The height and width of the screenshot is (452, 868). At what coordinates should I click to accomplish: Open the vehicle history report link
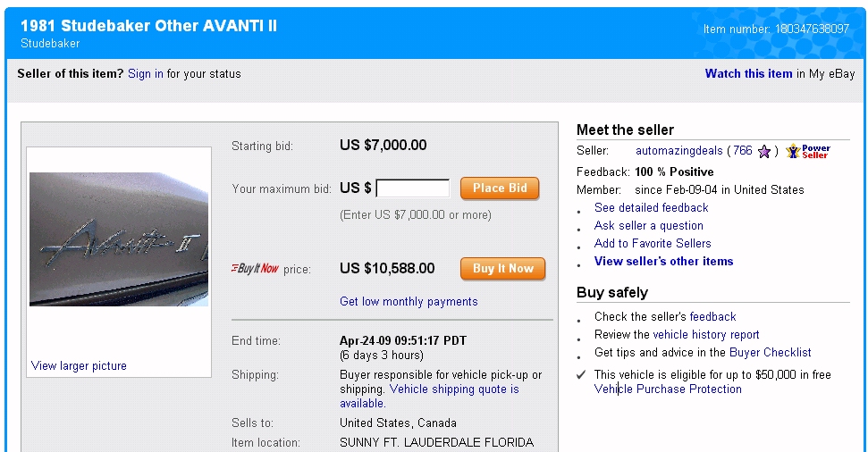pos(706,335)
